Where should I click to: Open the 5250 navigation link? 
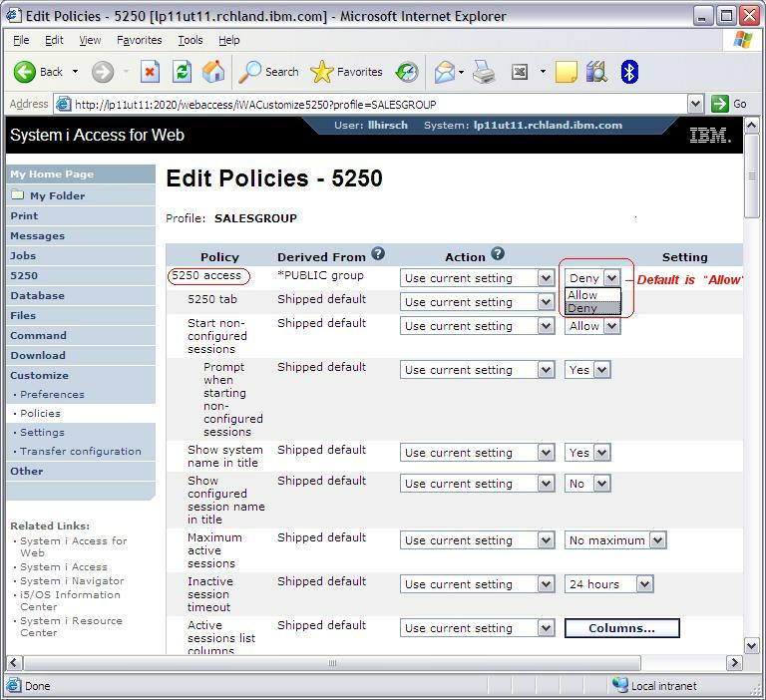point(24,275)
